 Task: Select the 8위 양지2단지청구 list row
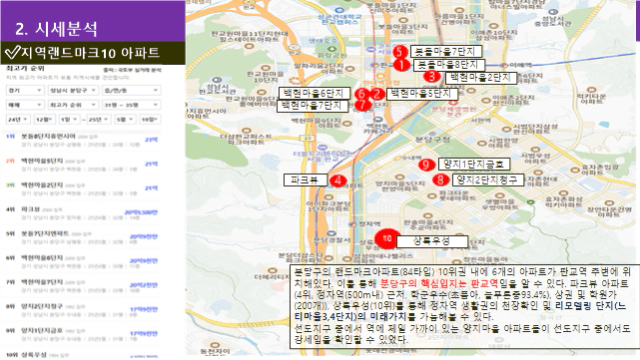point(82,309)
